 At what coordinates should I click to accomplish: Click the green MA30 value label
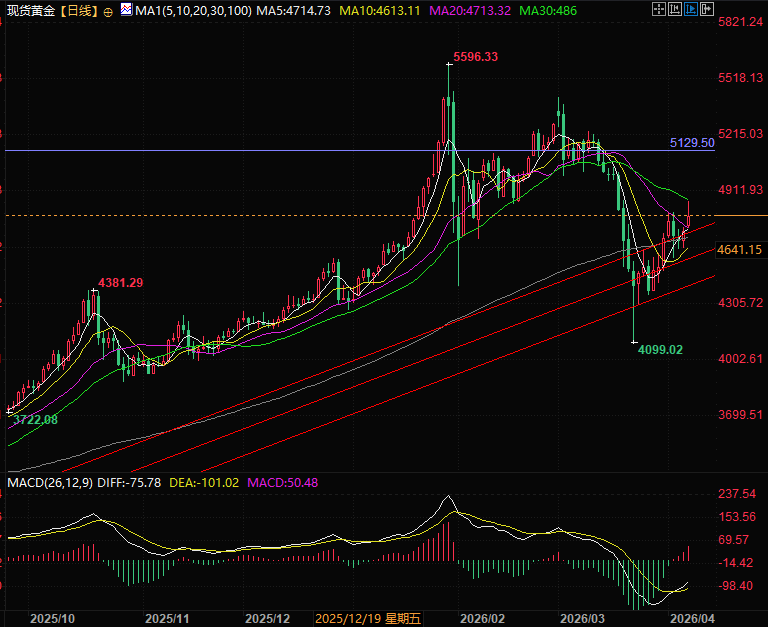tap(548, 11)
